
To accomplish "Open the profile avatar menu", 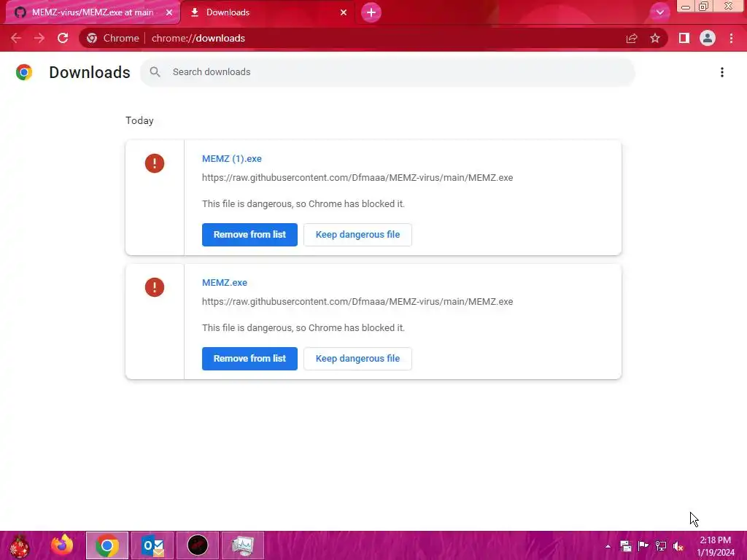I will [708, 38].
